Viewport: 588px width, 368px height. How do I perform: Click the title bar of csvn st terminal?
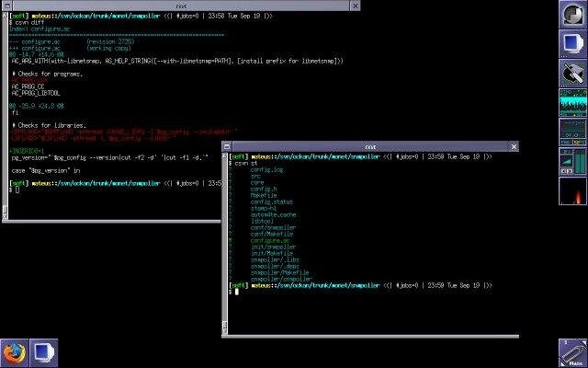click(370, 146)
